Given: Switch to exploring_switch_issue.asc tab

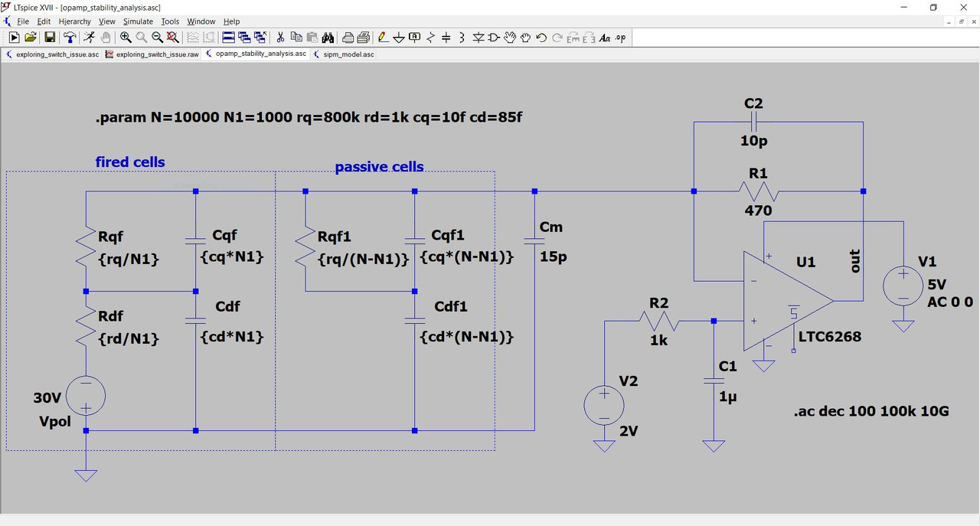Looking at the screenshot, I should point(52,54).
